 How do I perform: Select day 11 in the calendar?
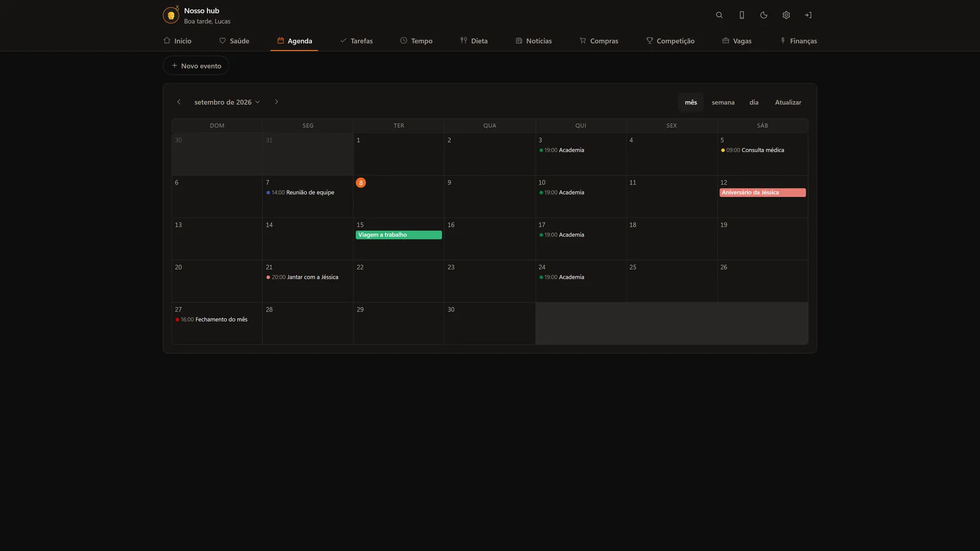(671, 197)
